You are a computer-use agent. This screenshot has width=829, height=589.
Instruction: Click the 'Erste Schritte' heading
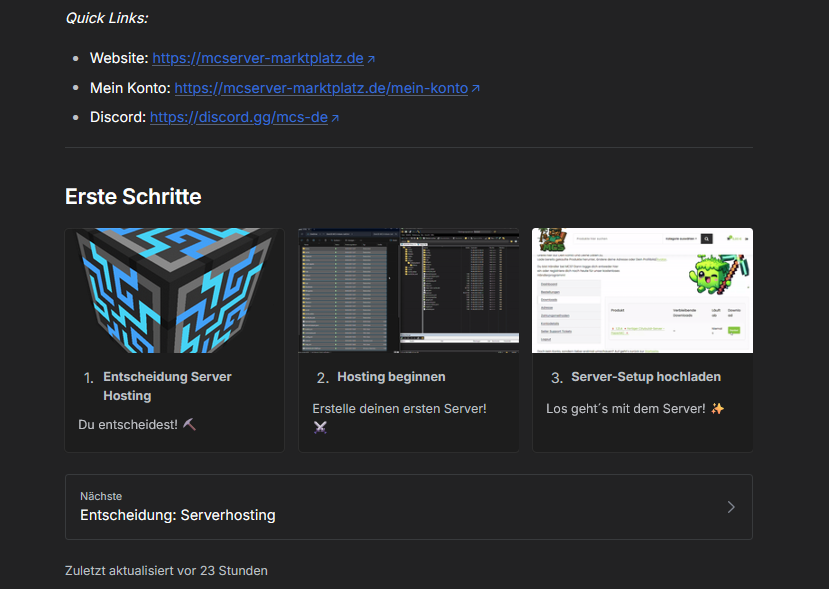[x=133, y=197]
